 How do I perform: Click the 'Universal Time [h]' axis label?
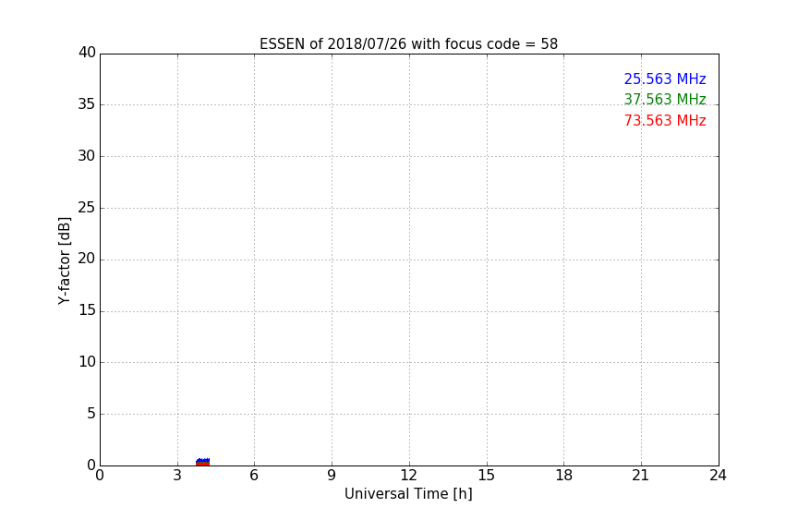[408, 494]
